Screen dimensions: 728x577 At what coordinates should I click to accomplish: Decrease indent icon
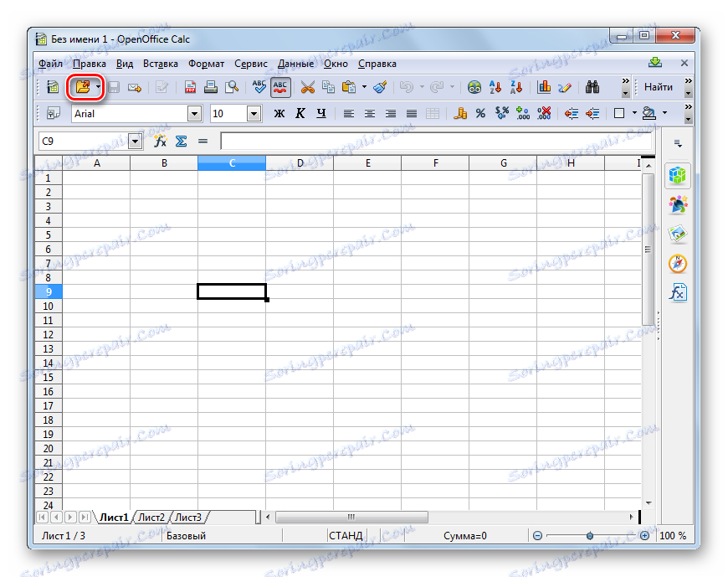572,113
